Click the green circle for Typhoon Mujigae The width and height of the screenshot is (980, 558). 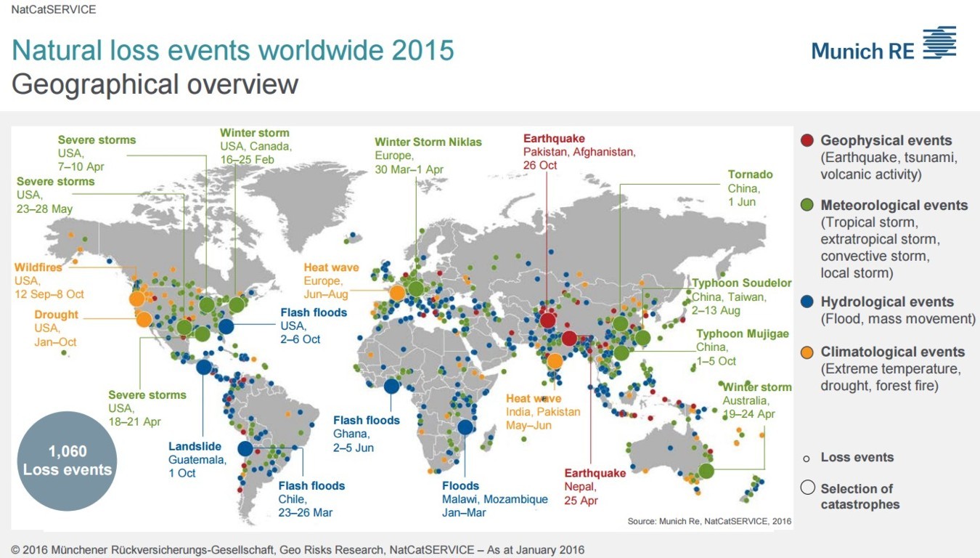point(621,353)
